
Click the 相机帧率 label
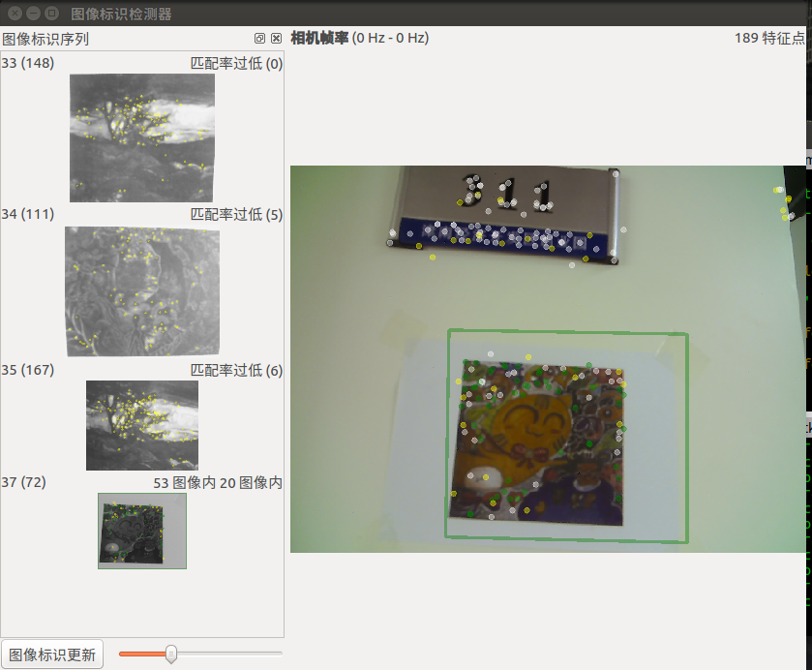(x=319, y=38)
